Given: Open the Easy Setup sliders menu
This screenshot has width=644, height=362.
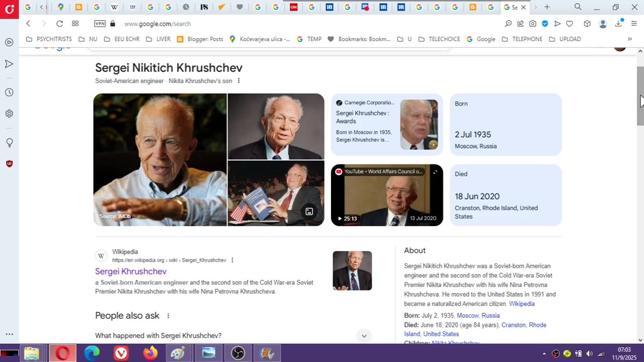Looking at the screenshot, I should click(x=634, y=24).
